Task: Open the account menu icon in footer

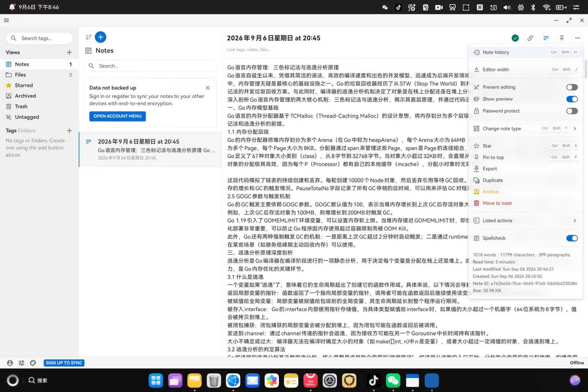Action: 10,363
